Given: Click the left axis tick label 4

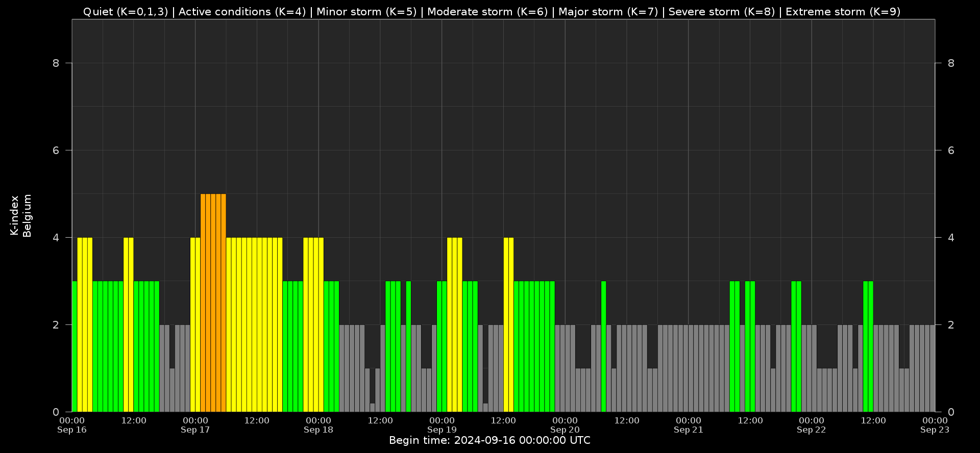Looking at the screenshot, I should coord(56,238).
